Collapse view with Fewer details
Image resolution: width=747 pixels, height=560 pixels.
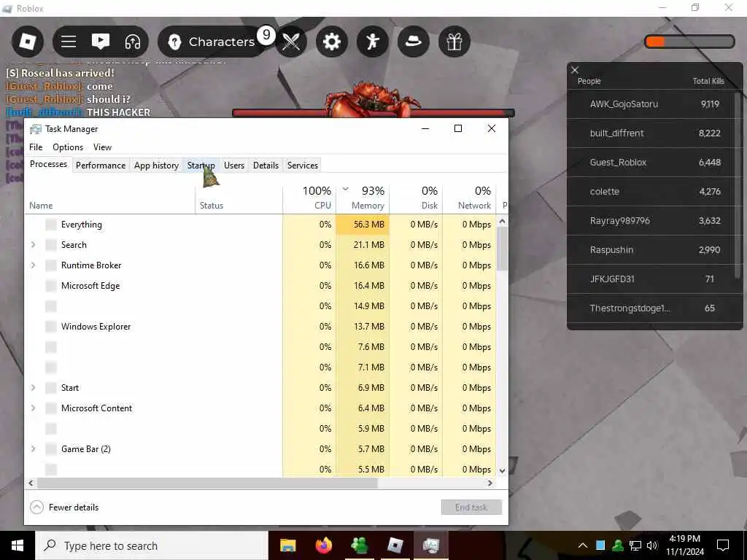click(x=64, y=507)
